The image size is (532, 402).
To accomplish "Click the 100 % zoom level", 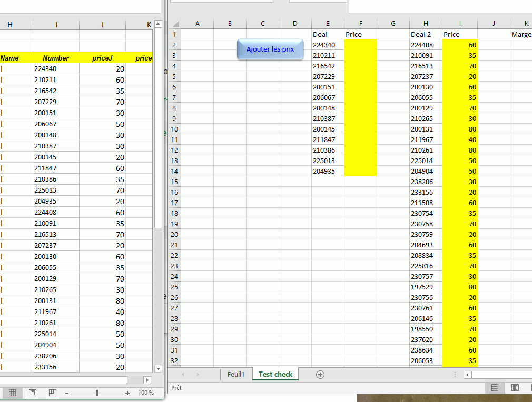I will 146,393.
